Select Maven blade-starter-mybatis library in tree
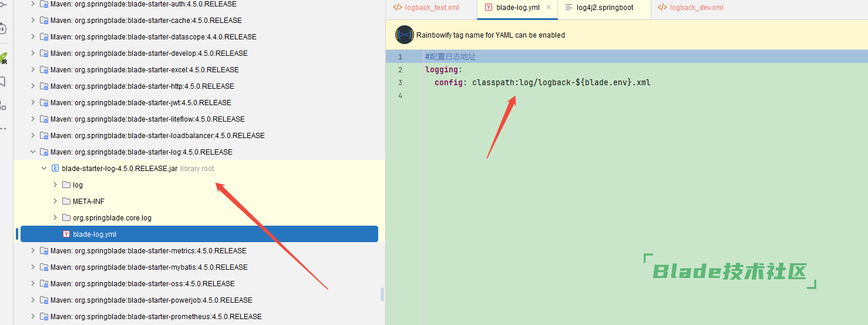Screen dimensions: 868x325 [149, 267]
